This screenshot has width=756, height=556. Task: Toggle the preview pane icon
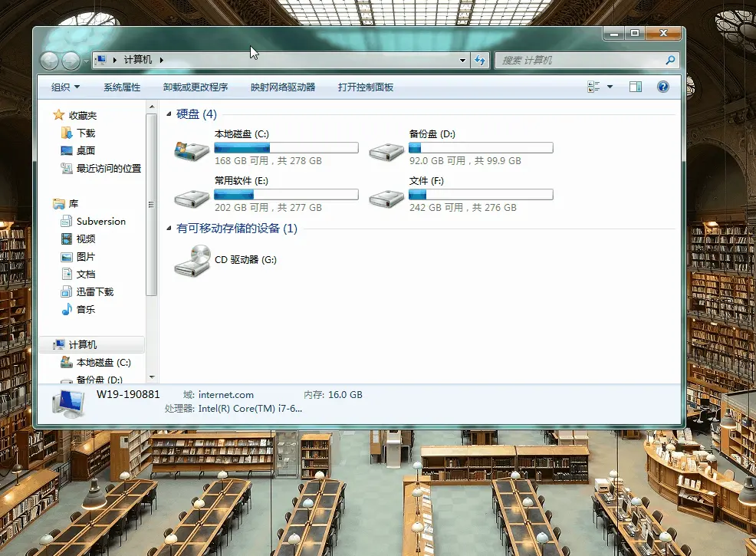[636, 87]
